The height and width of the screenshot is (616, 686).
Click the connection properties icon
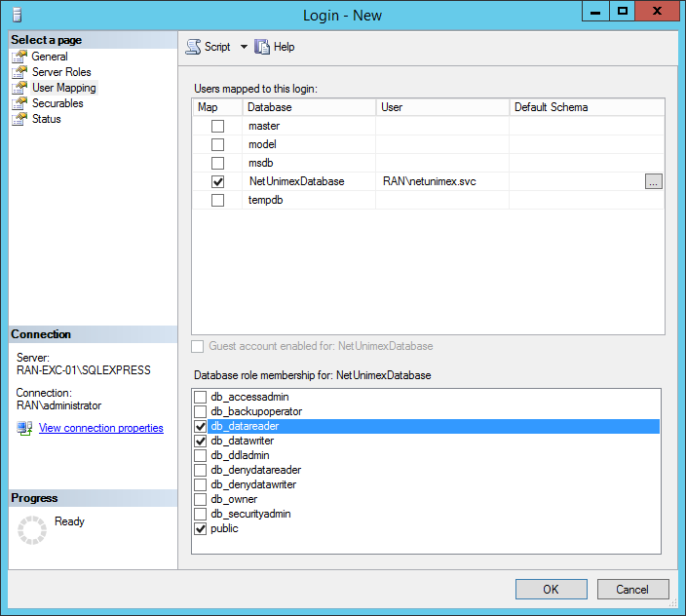(x=24, y=428)
